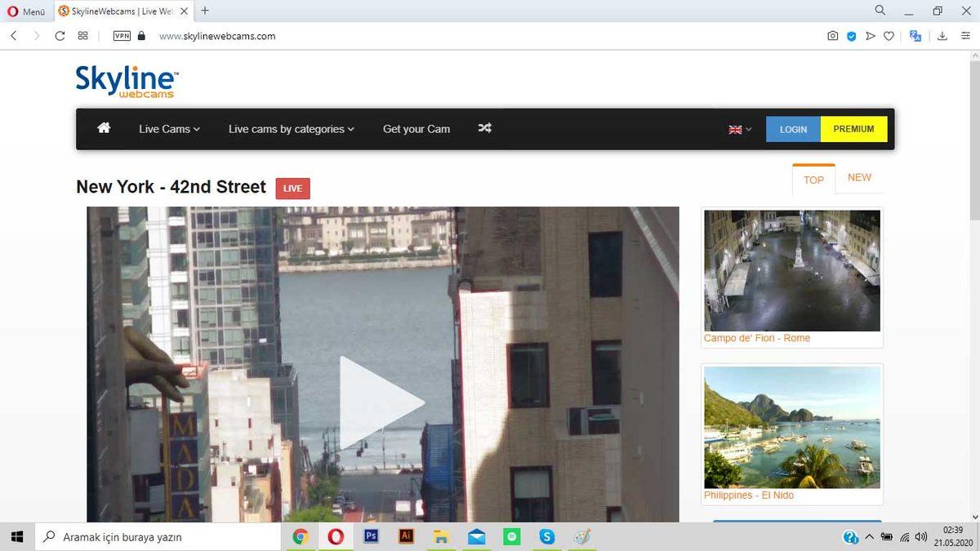Switch to the NEW tab
The image size is (980, 551).
pos(860,177)
